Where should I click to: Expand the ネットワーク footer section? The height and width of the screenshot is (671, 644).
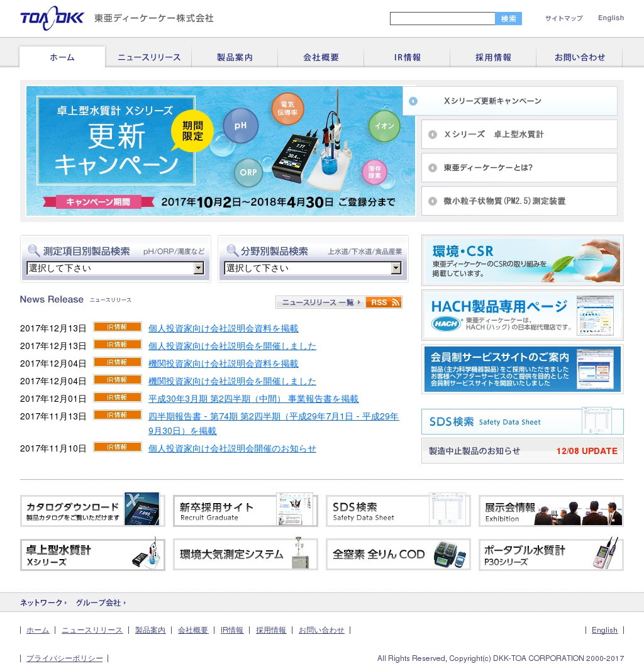(43, 602)
